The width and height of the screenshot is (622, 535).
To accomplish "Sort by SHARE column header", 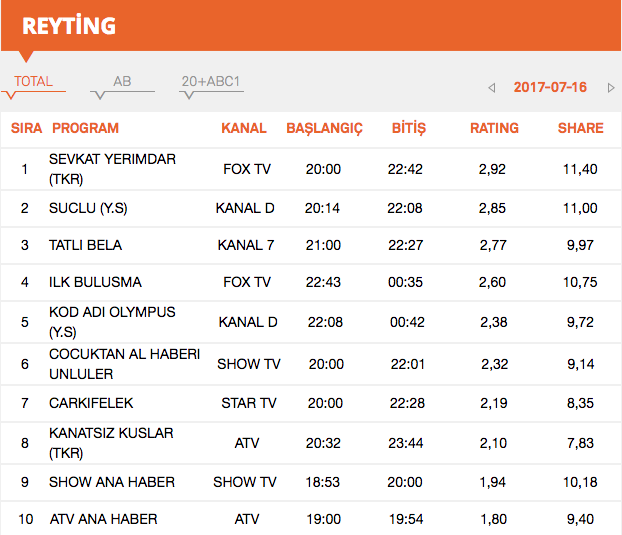I will (x=580, y=128).
